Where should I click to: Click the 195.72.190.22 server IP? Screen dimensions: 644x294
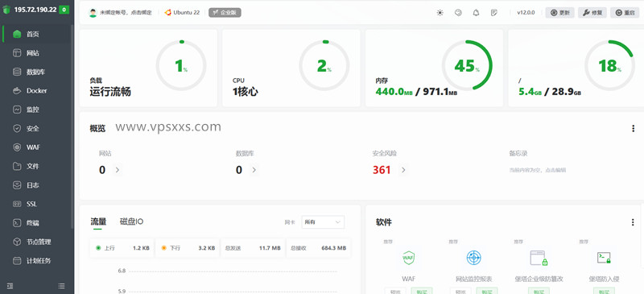coord(35,10)
